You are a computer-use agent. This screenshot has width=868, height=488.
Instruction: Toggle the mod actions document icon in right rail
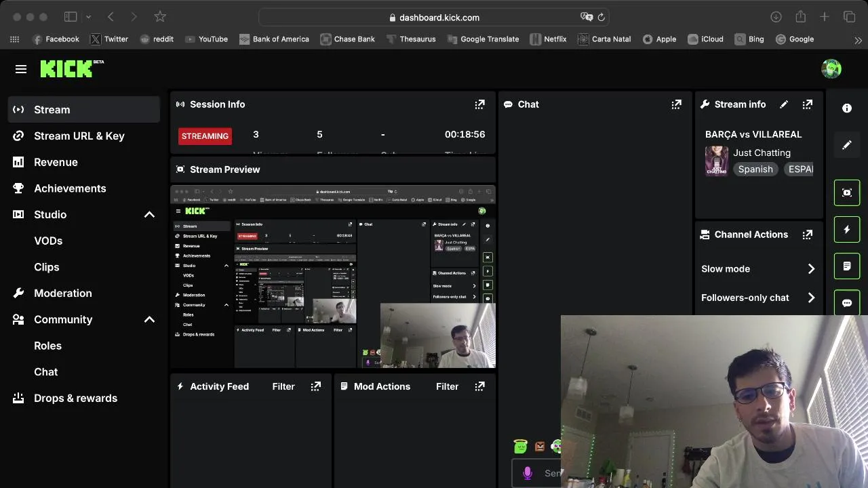847,266
